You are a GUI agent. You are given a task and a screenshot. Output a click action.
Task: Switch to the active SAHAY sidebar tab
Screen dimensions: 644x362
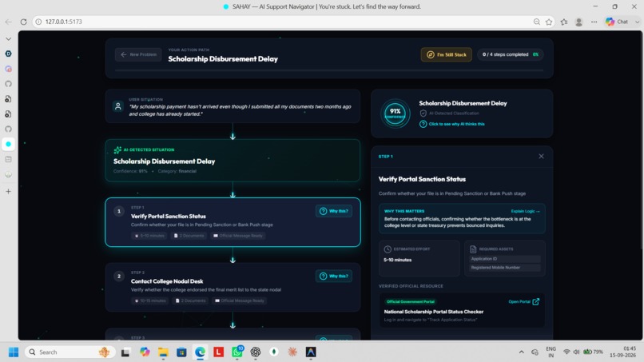(8, 144)
